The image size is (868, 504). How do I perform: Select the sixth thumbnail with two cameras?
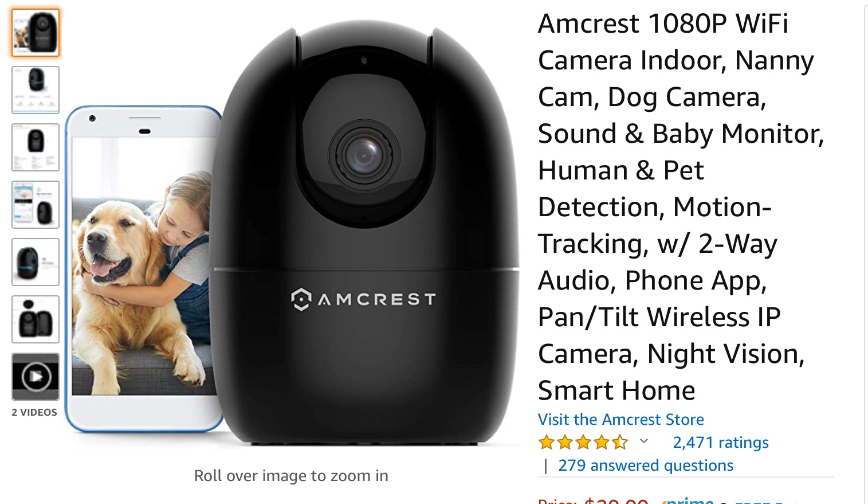click(36, 319)
